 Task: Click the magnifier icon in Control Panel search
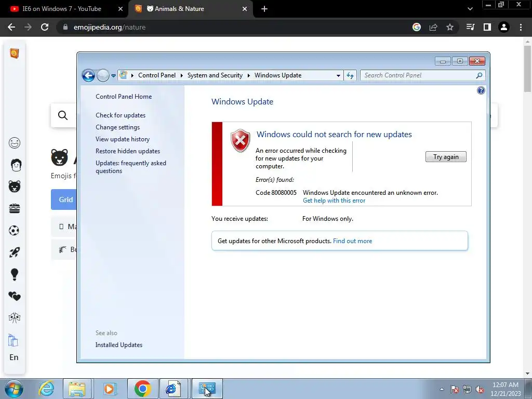coord(480,75)
